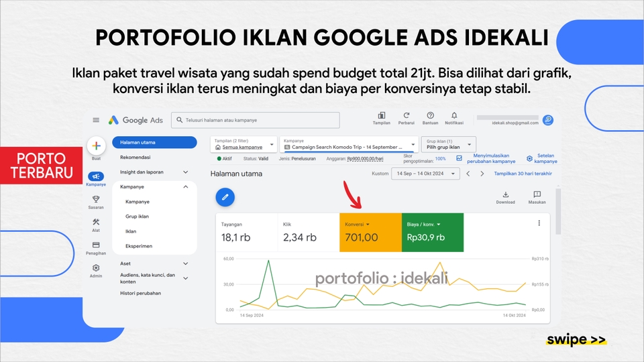The width and height of the screenshot is (644, 362).
Task: Open the Kampanye Komodo Trip dropdown
Action: click(x=349, y=144)
